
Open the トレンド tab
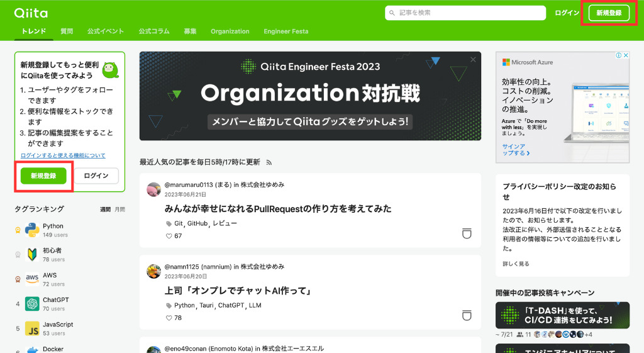point(34,31)
